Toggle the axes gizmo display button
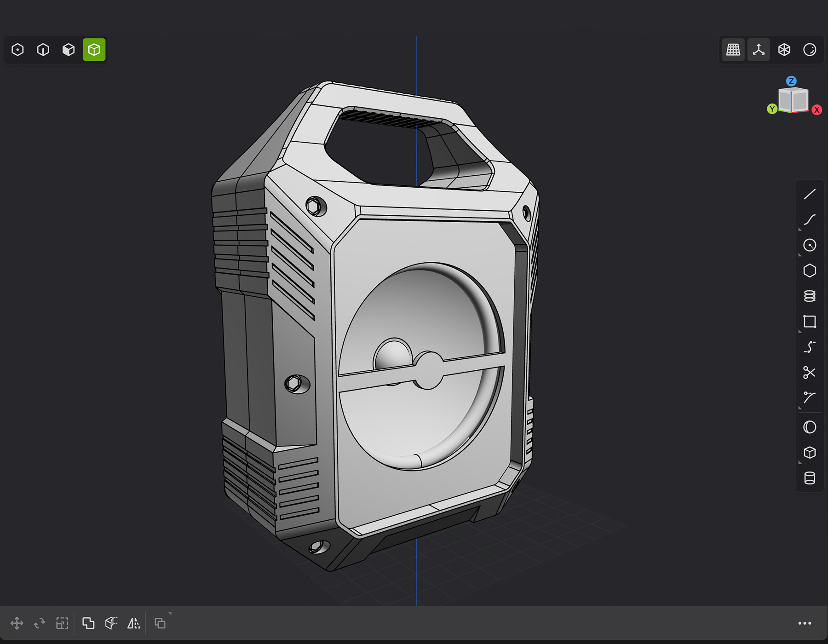Image resolution: width=828 pixels, height=644 pixels. pyautogui.click(x=759, y=50)
